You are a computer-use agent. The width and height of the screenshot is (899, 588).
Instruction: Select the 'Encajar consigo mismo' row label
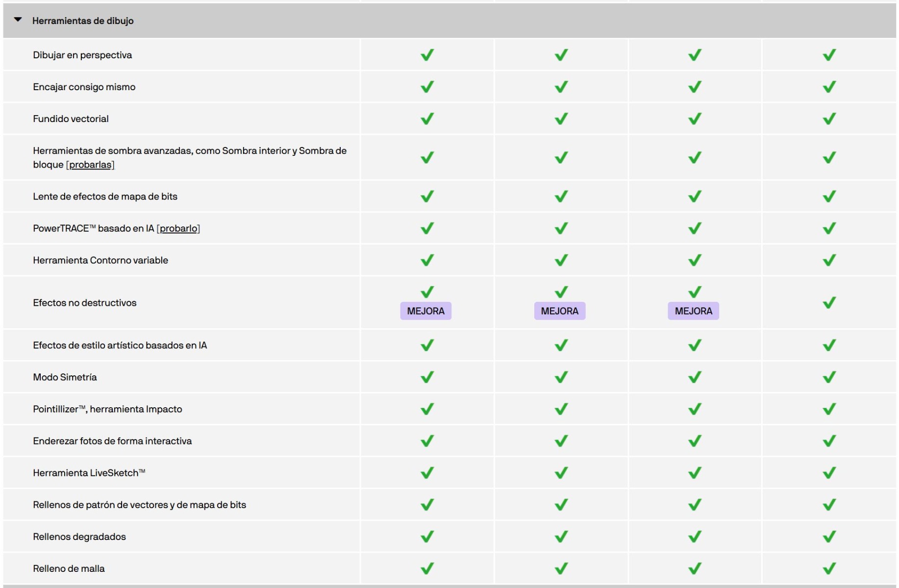[84, 87]
